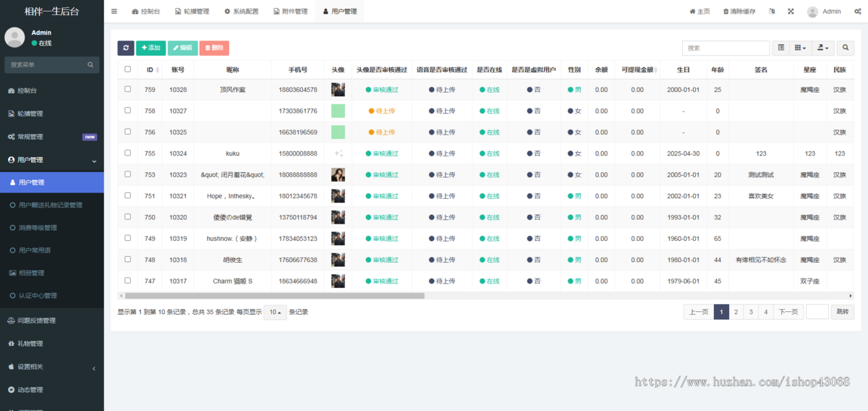Click the magnifier search button beside export
Image resolution: width=868 pixels, height=411 pixels.
845,48
